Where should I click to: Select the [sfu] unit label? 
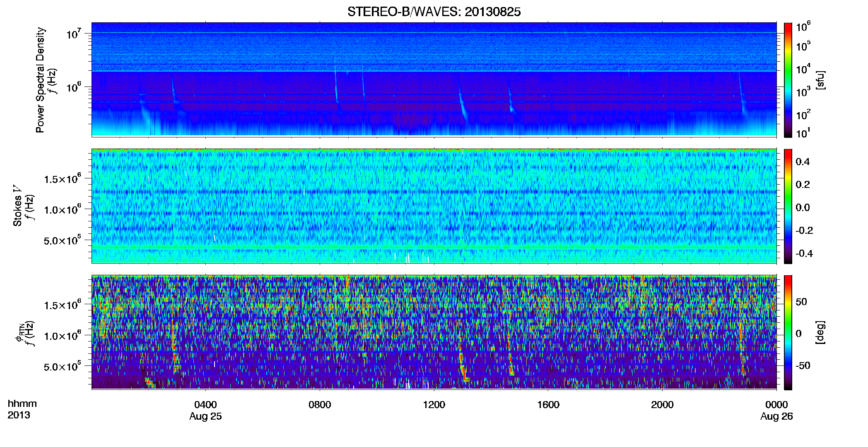coord(820,80)
